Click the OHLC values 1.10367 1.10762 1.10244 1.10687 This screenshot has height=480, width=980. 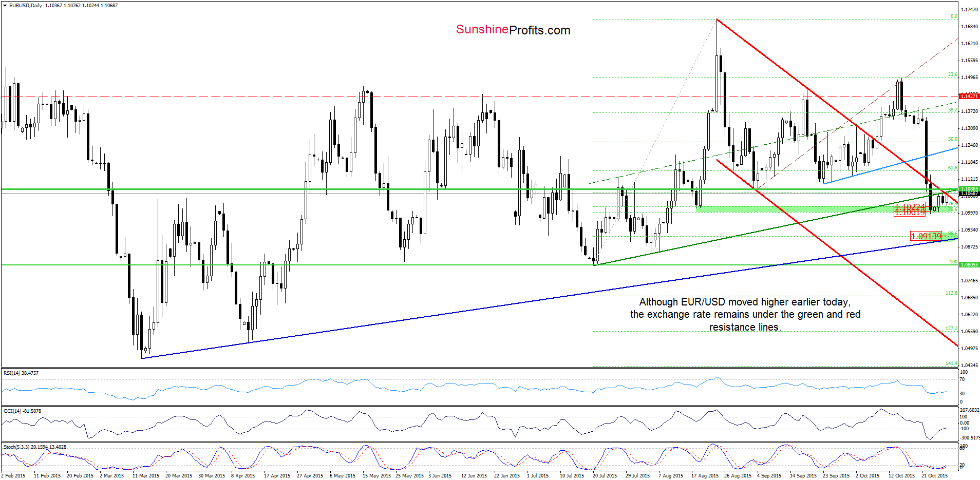[81, 6]
